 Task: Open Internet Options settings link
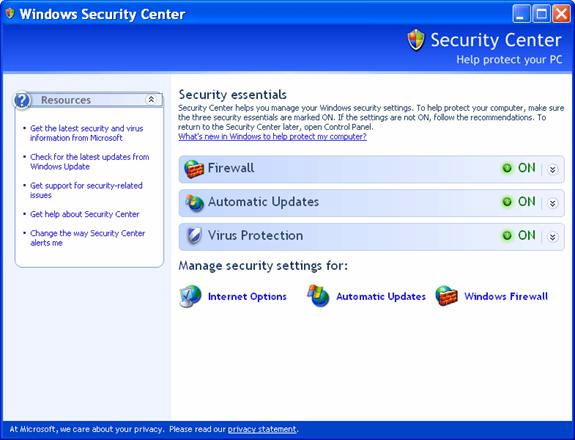tap(247, 296)
